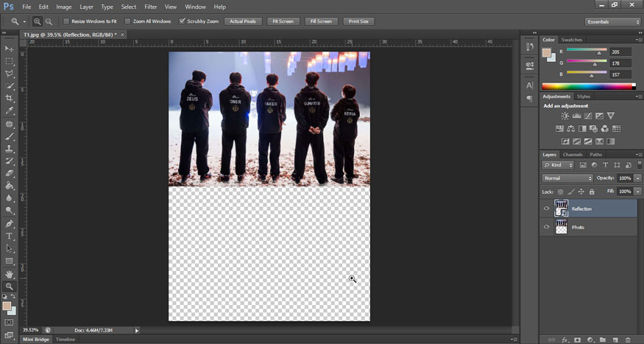Open the Normal blending mode dropdown
644x344 pixels.
point(567,178)
